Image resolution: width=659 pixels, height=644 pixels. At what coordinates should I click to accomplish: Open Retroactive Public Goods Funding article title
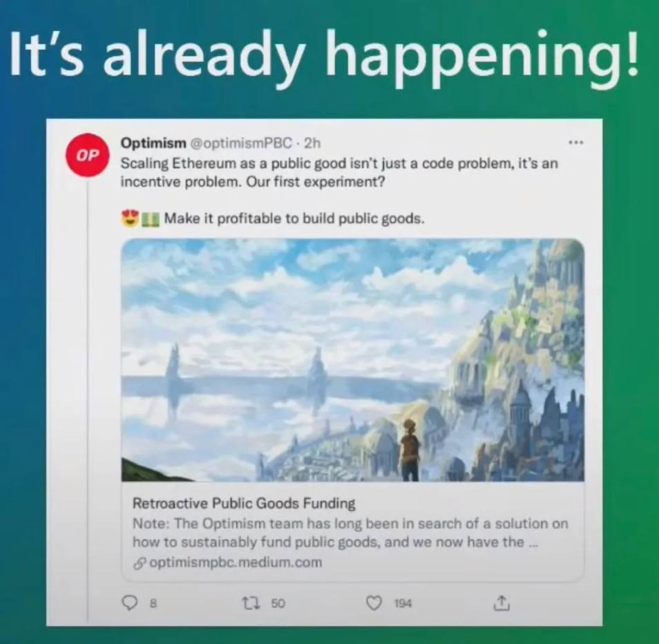(244, 503)
